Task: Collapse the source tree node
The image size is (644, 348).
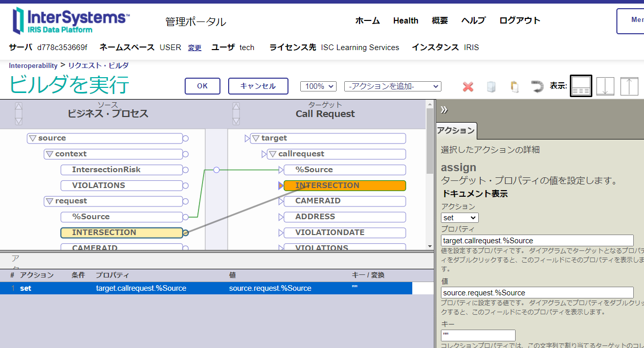Action: (x=33, y=138)
